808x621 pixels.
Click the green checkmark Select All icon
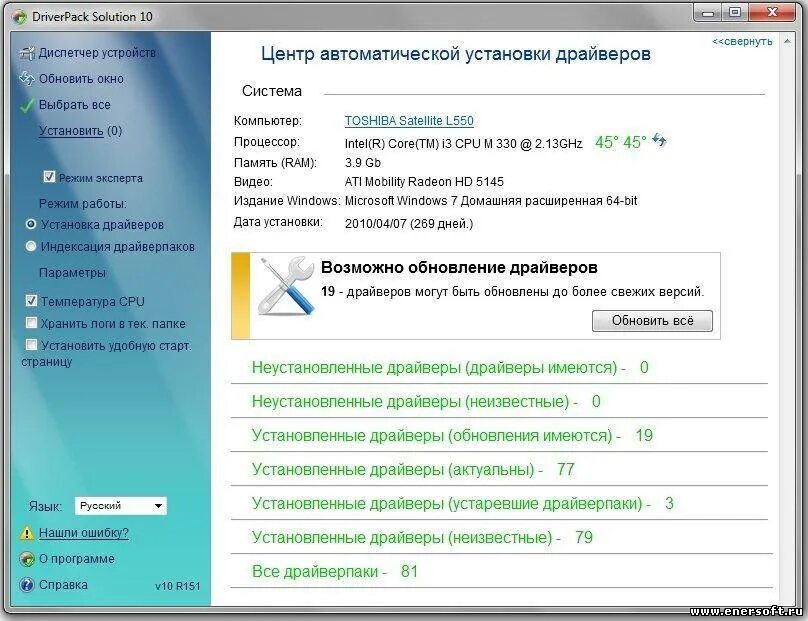click(x=27, y=105)
